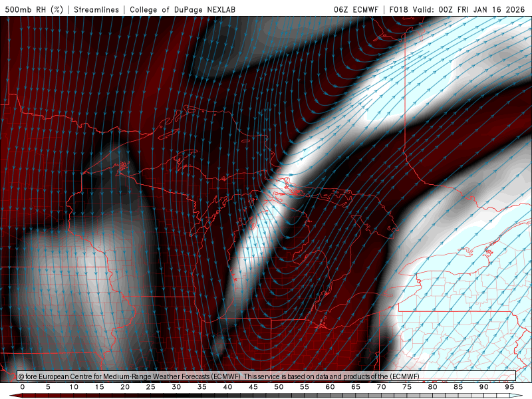The height and width of the screenshot is (399, 532).
Task: Click the '0' value on color scale
Action: pos(23,387)
